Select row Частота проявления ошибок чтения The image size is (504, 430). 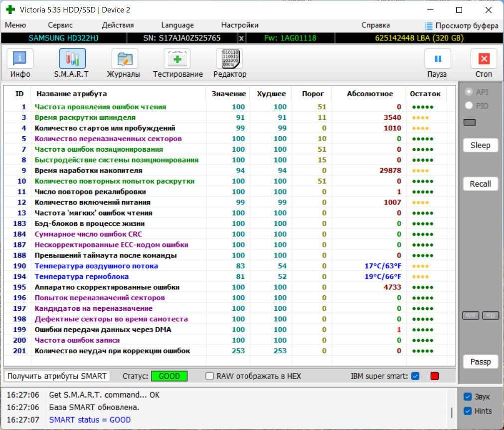(229, 107)
